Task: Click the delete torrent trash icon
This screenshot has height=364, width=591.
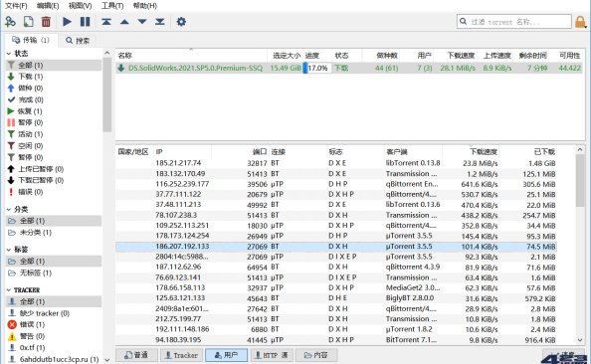Action: click(46, 22)
